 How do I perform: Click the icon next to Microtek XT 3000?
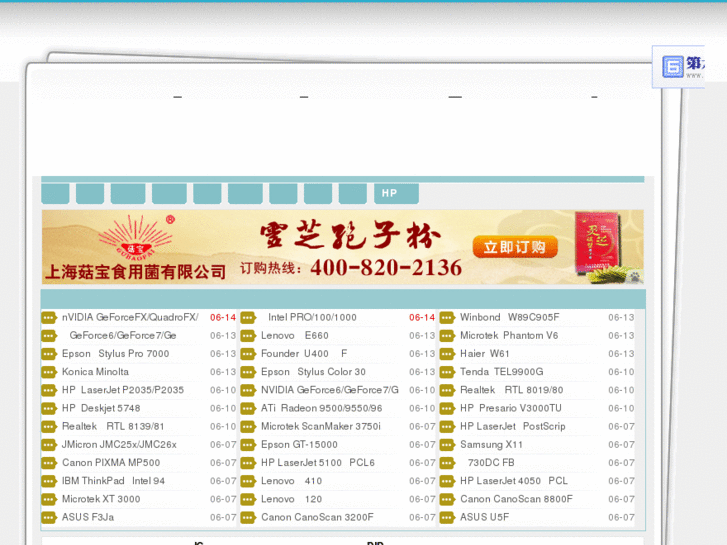(x=49, y=500)
